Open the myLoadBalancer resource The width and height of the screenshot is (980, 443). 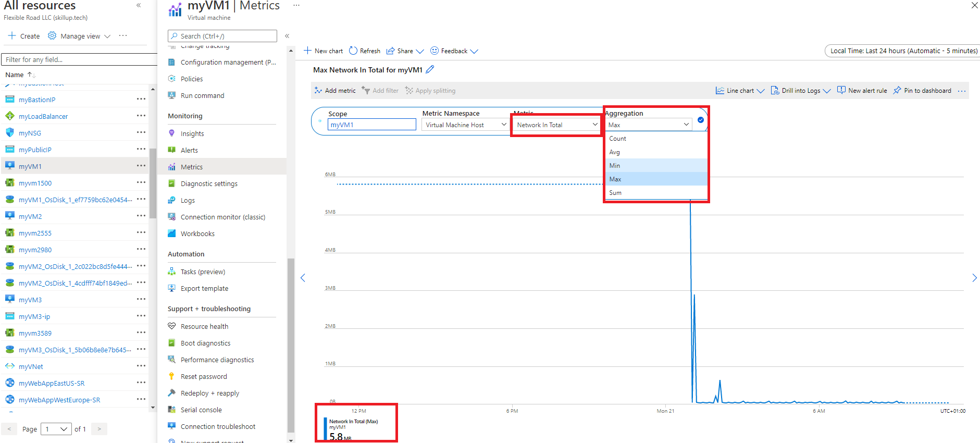(x=43, y=116)
